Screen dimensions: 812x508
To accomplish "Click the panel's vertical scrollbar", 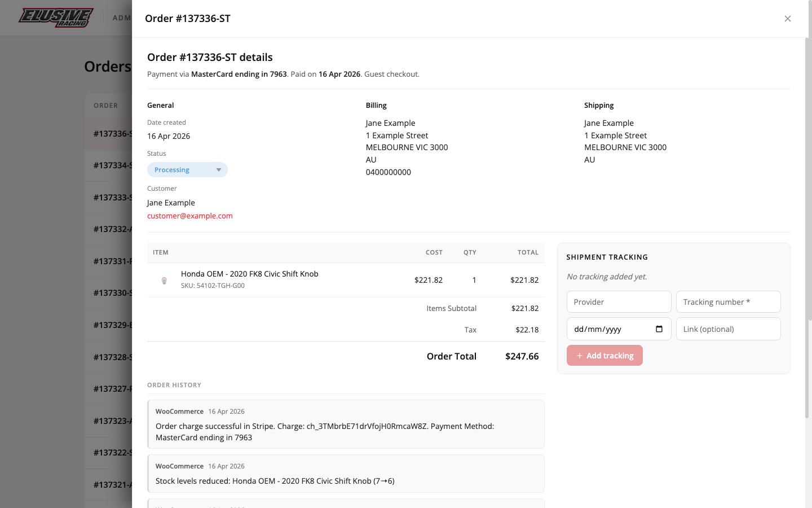I will [x=807, y=229].
